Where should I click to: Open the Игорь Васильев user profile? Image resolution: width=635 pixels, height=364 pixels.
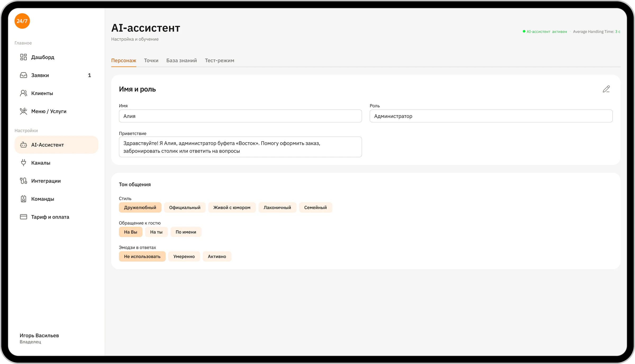(x=39, y=338)
